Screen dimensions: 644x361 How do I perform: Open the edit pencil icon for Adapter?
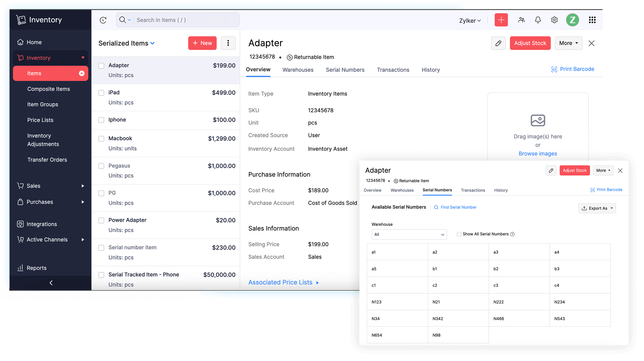point(498,43)
